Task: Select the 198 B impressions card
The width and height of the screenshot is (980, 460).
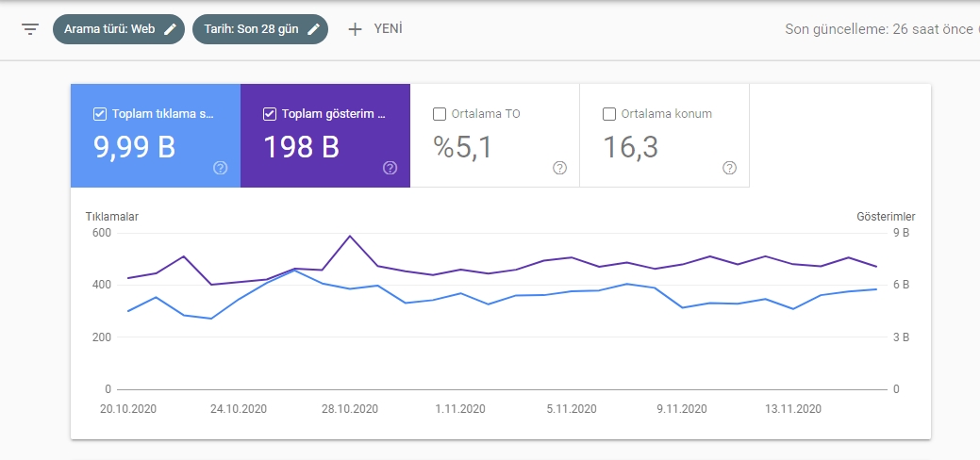Action: pyautogui.click(x=325, y=136)
